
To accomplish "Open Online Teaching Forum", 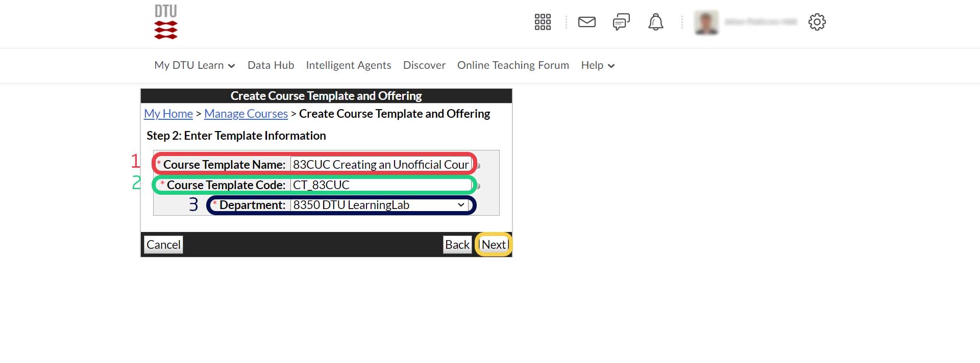I will pos(512,65).
